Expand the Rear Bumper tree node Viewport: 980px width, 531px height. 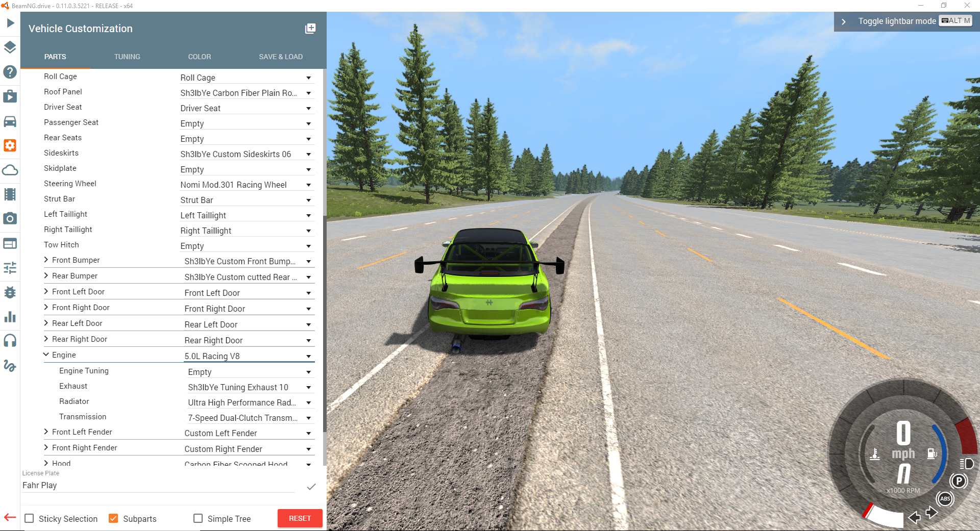pos(46,275)
